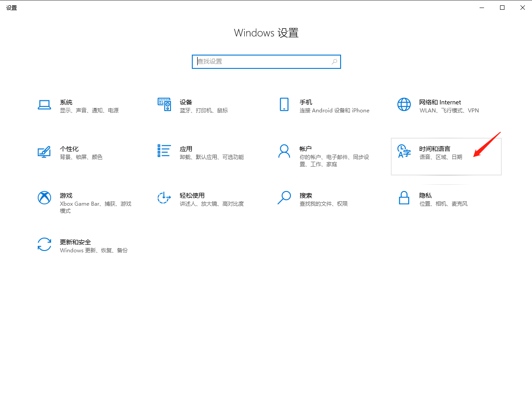Select the 手机 settings title
532x414 pixels.
click(x=306, y=102)
